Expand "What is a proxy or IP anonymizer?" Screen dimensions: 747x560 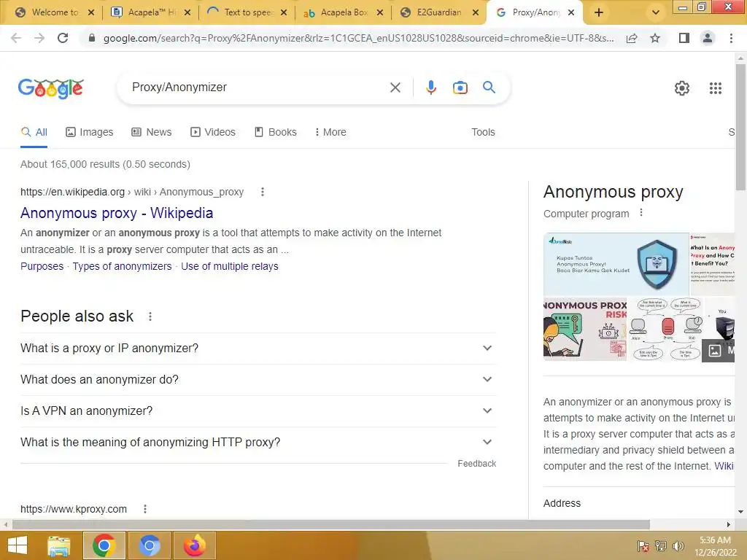258,348
